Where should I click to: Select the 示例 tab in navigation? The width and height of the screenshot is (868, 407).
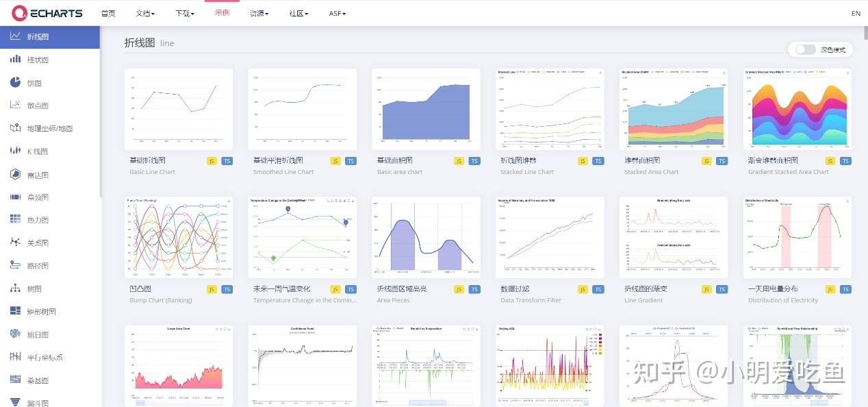tap(222, 13)
